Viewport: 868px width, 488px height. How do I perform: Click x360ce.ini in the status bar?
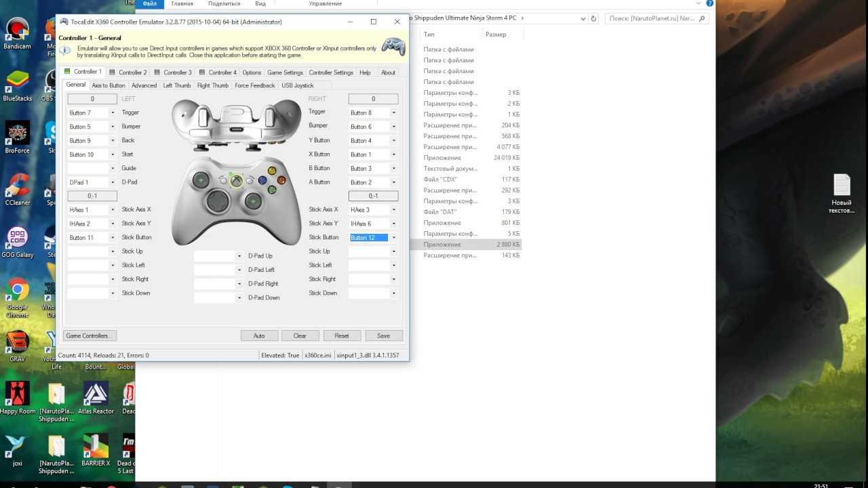[x=317, y=355]
